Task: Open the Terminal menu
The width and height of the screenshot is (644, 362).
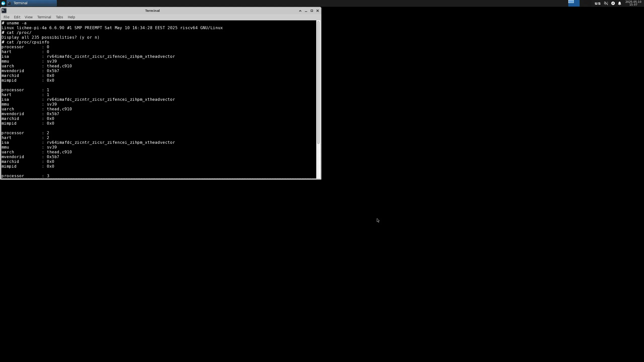Action: point(44,17)
